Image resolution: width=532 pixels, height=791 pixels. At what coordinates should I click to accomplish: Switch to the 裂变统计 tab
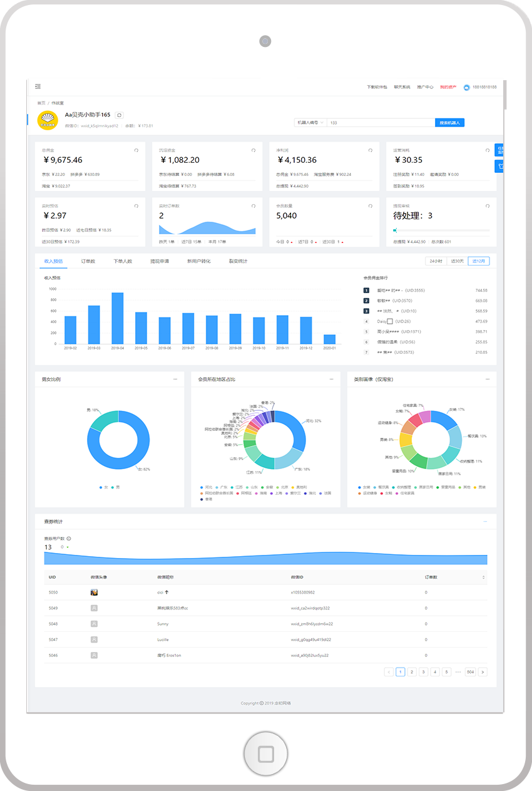[238, 261]
